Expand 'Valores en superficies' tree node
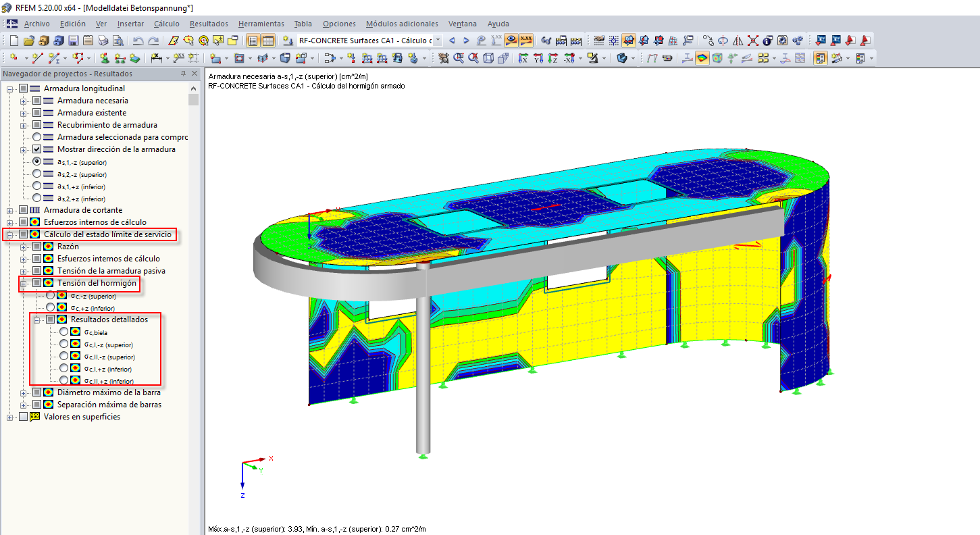This screenshot has width=980, height=535. 10,417
